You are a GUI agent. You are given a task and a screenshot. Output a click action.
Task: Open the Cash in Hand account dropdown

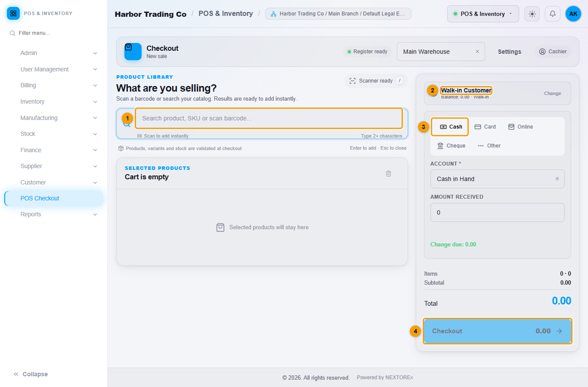click(x=498, y=179)
